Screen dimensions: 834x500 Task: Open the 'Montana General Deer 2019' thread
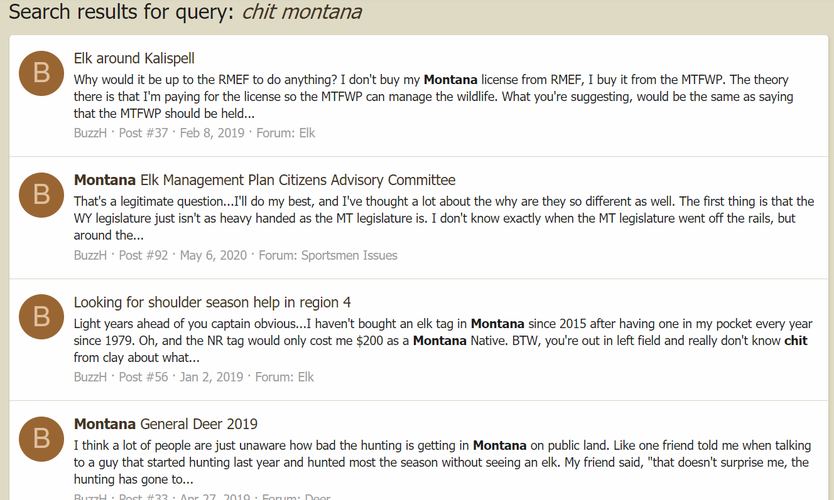tap(165, 424)
